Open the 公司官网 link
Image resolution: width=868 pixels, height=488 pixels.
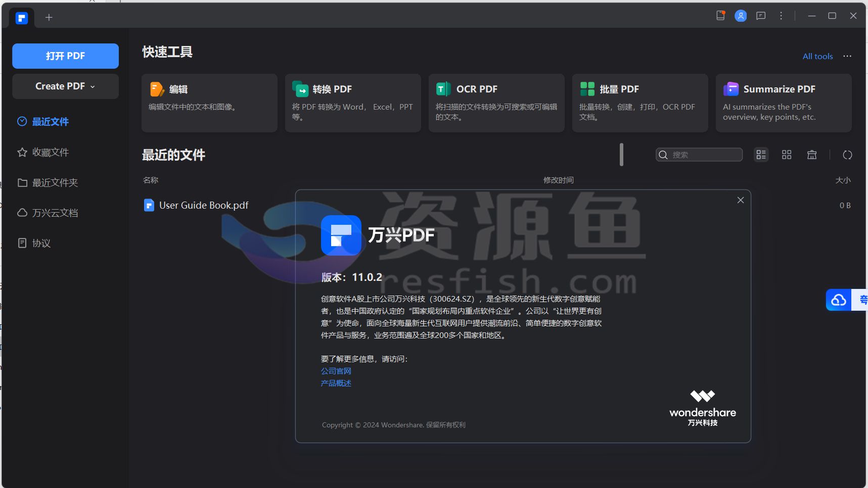coord(336,371)
